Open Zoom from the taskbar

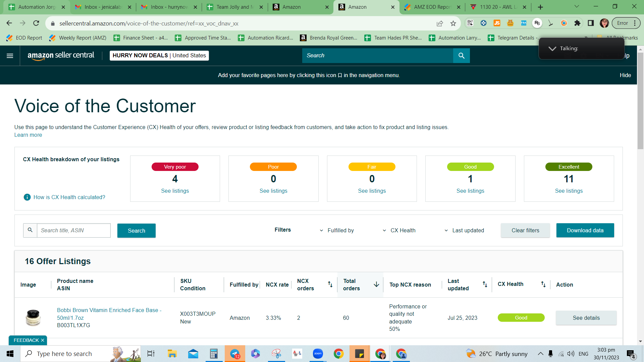pos(318,354)
